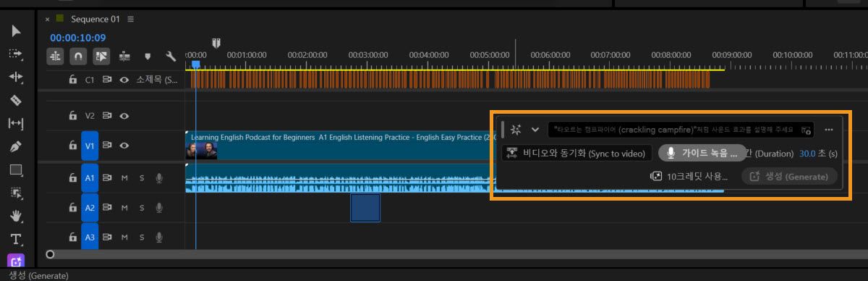Lock the V2 video track
The height and width of the screenshot is (281, 868).
[x=72, y=115]
